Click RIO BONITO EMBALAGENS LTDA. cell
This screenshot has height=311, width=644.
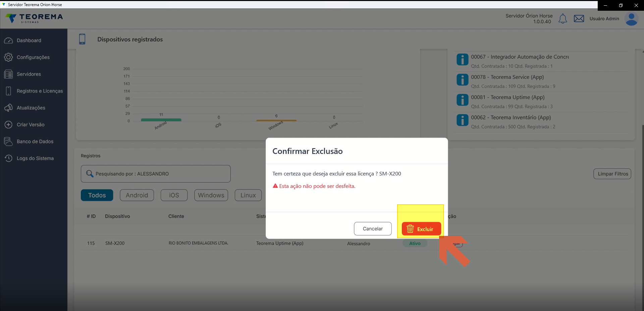198,243
